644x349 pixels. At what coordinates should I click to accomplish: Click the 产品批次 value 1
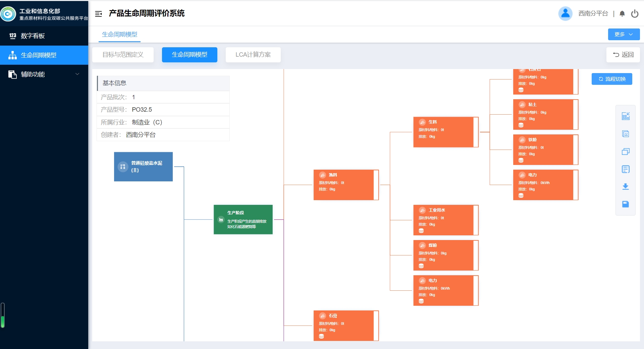pos(133,97)
